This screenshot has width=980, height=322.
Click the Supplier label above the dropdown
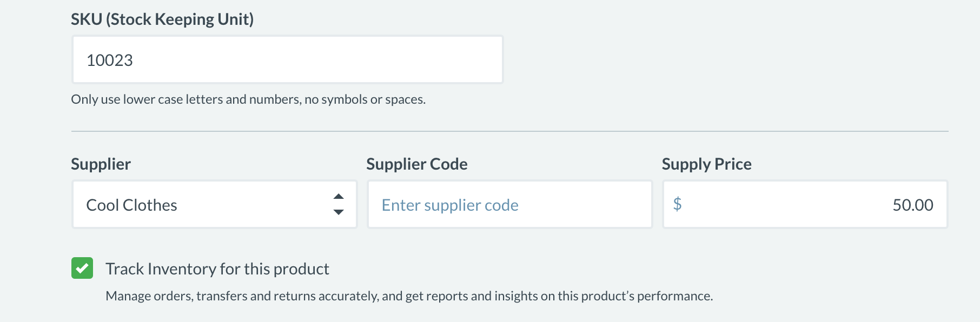coord(101,164)
